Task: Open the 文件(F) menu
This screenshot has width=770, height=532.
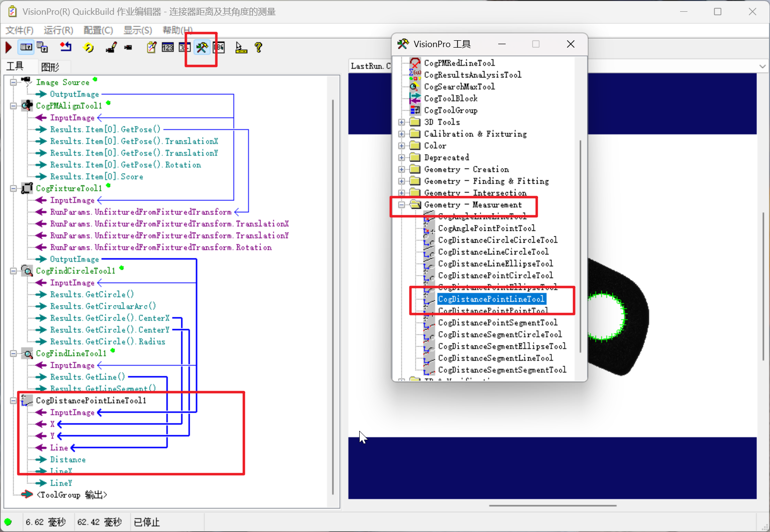Action: 19,30
